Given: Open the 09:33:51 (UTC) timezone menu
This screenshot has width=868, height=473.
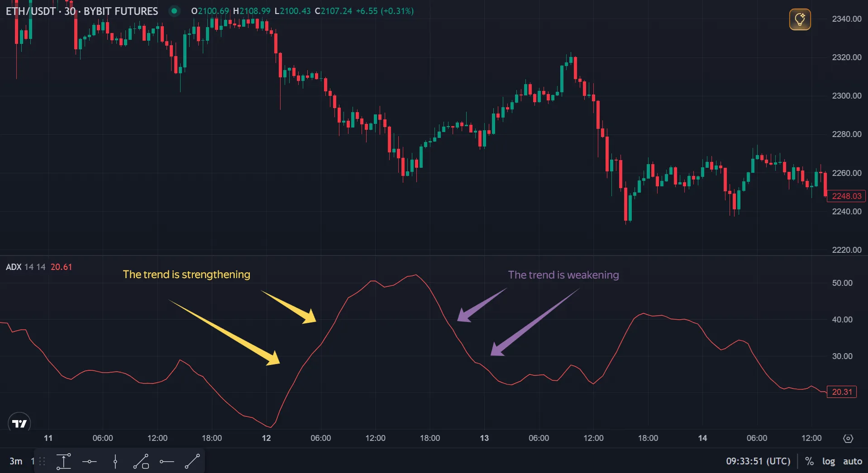Looking at the screenshot, I should click(758, 461).
